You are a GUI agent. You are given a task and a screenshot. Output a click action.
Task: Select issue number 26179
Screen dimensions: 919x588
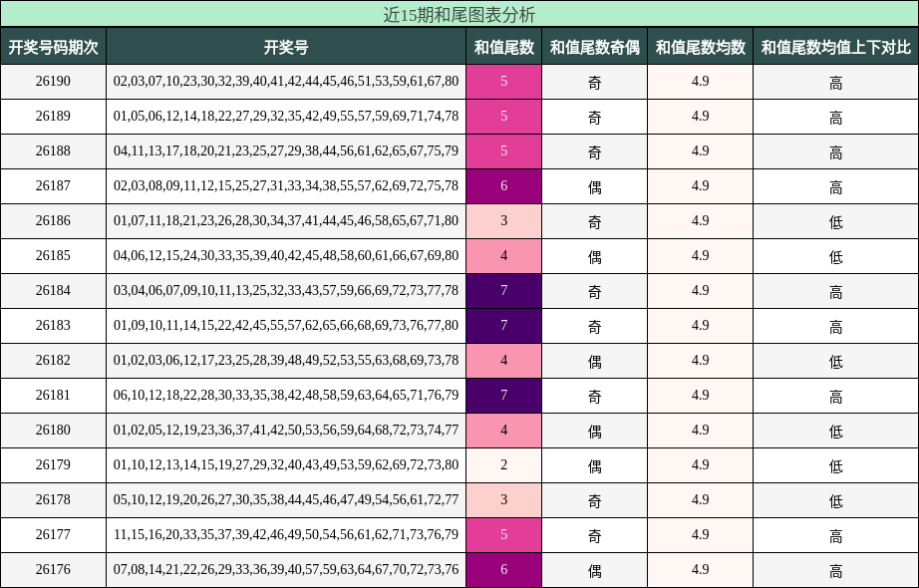coord(53,464)
